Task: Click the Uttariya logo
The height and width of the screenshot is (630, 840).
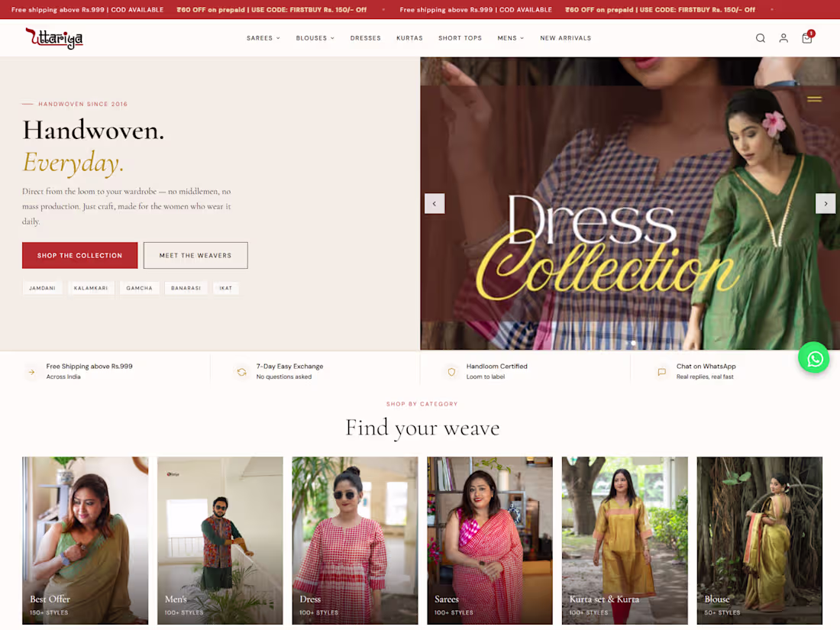Action: click(54, 38)
